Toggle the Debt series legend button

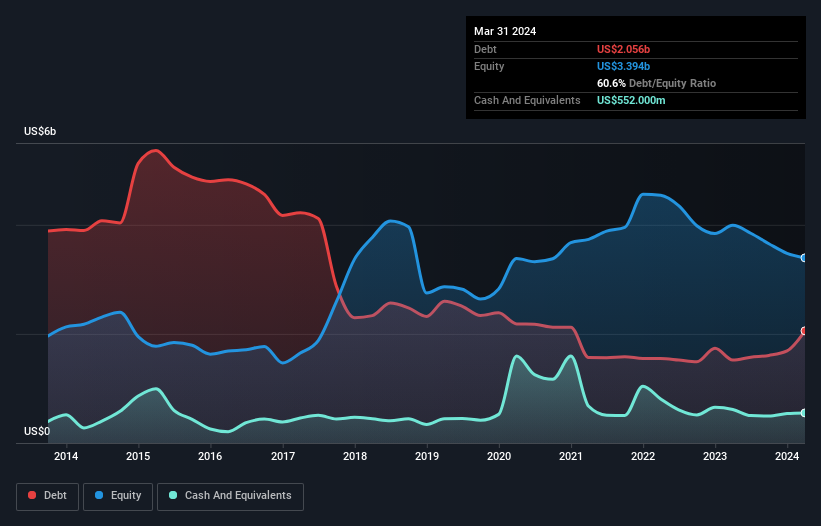(x=48, y=496)
